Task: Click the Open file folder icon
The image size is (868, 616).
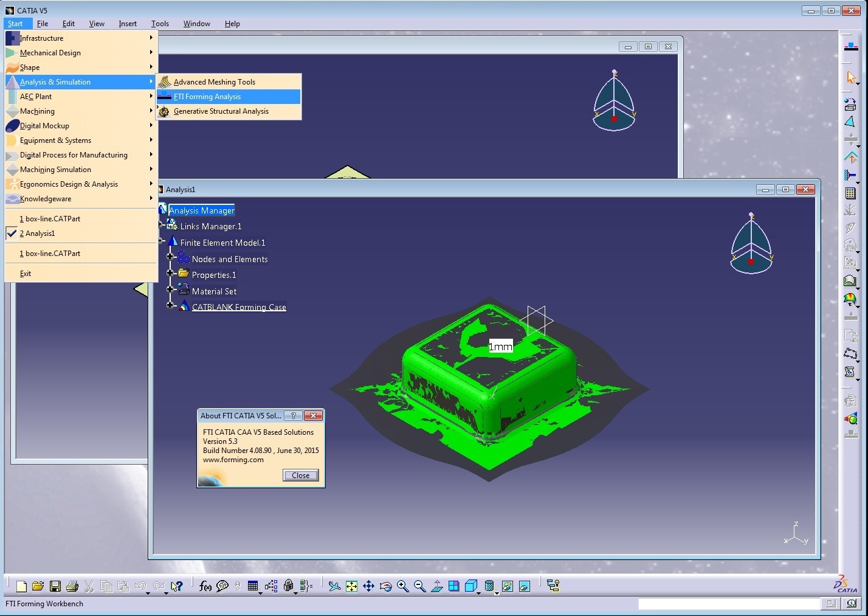Action: [38, 586]
